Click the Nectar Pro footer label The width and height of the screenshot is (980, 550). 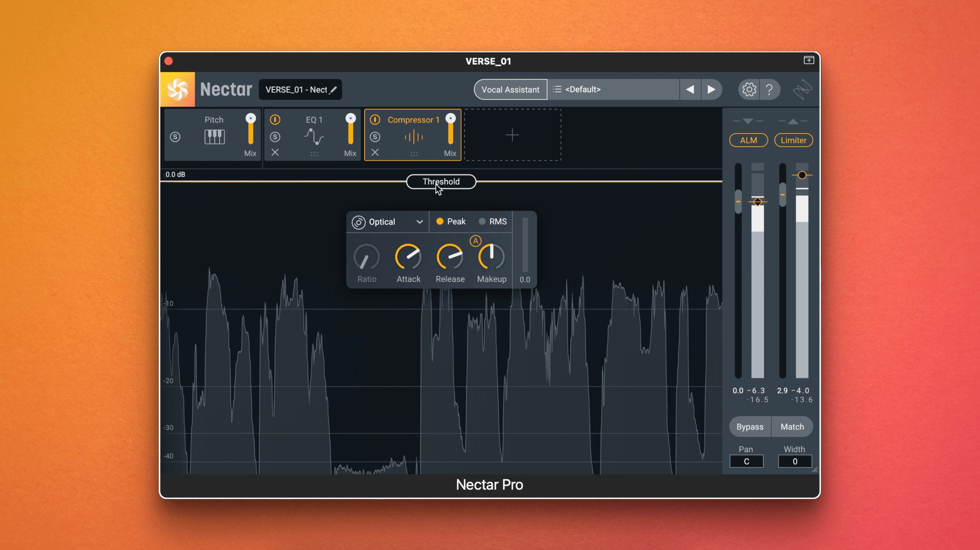coord(490,484)
